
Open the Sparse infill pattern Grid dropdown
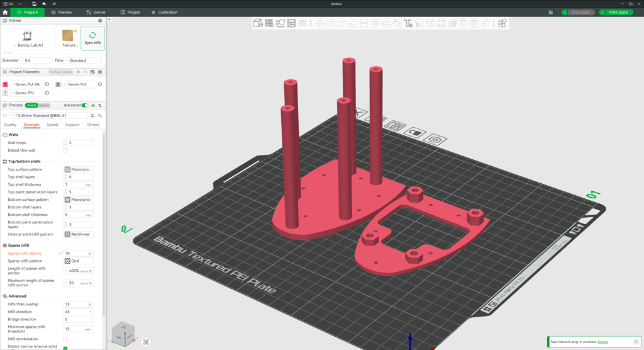click(x=78, y=261)
